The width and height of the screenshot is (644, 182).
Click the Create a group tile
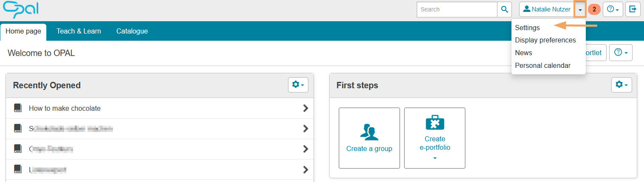coord(369,138)
